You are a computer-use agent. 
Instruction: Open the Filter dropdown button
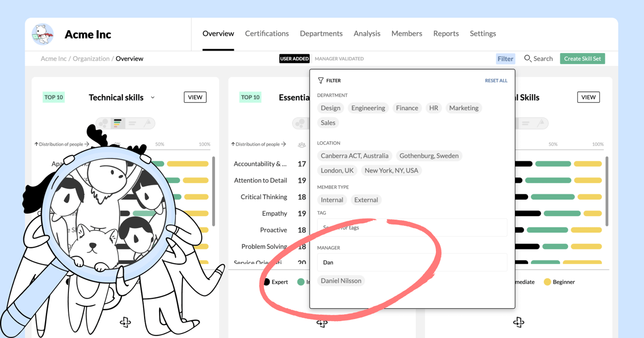pos(505,58)
